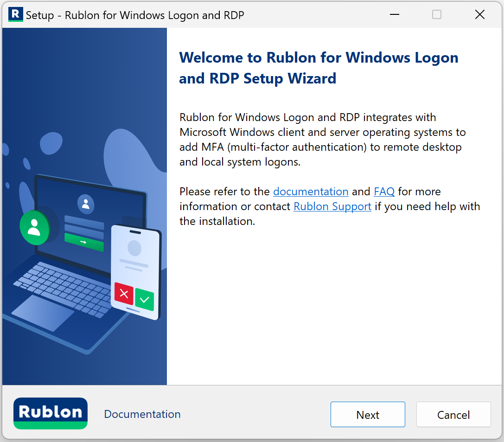Image resolution: width=504 pixels, height=442 pixels.
Task: Open the FAQ link
Action: pyautogui.click(x=384, y=192)
